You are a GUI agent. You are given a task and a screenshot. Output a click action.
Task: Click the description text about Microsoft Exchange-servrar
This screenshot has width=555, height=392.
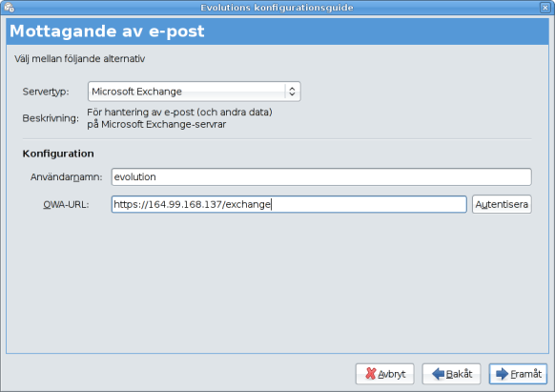(179, 118)
